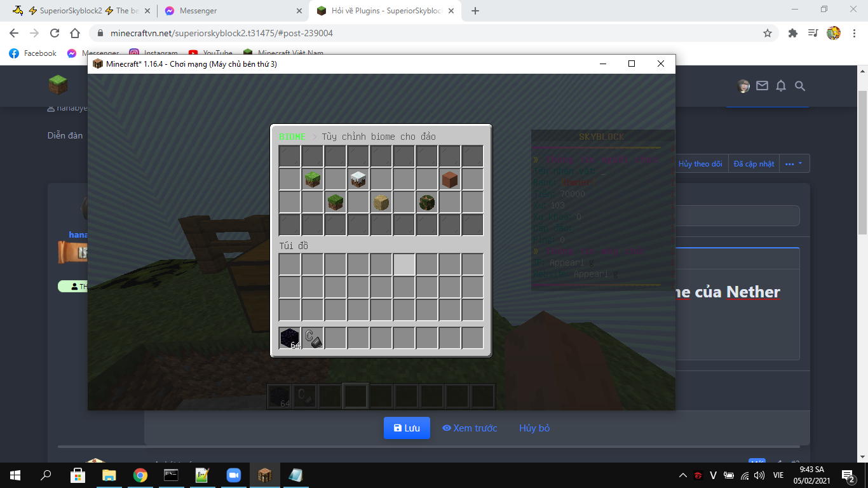
Task: Go to the forum home grass-block logo
Action: (58, 84)
